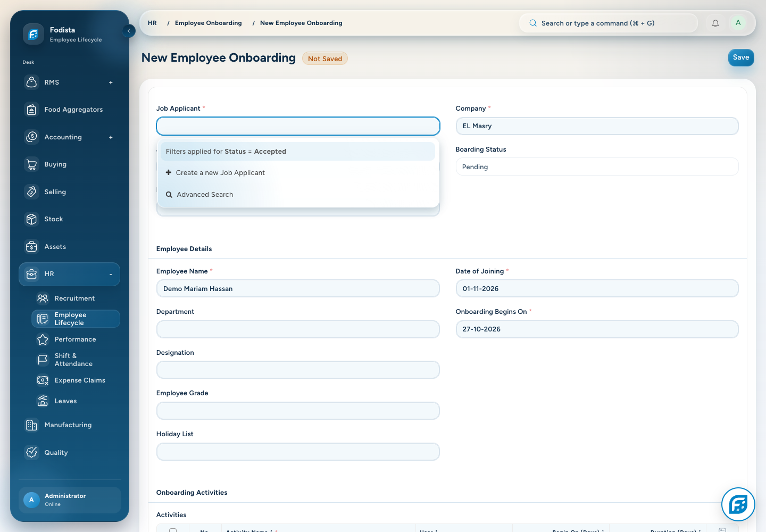Open Shift & Attendance icon
Image resolution: width=766 pixels, height=532 pixels.
coord(43,360)
